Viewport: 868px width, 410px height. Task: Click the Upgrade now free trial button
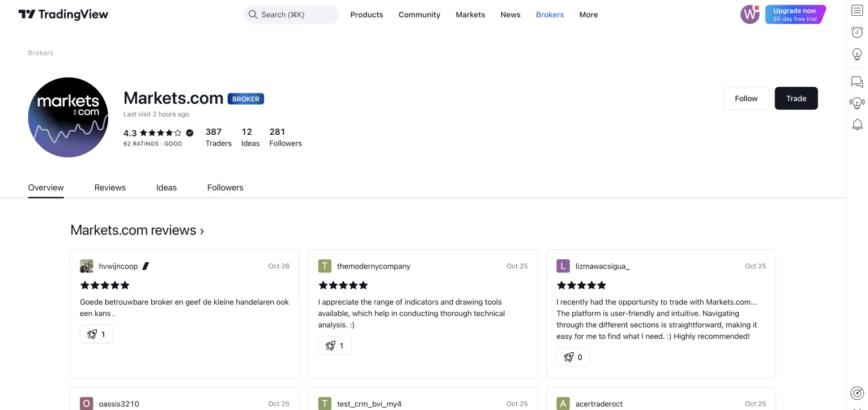[x=795, y=14]
